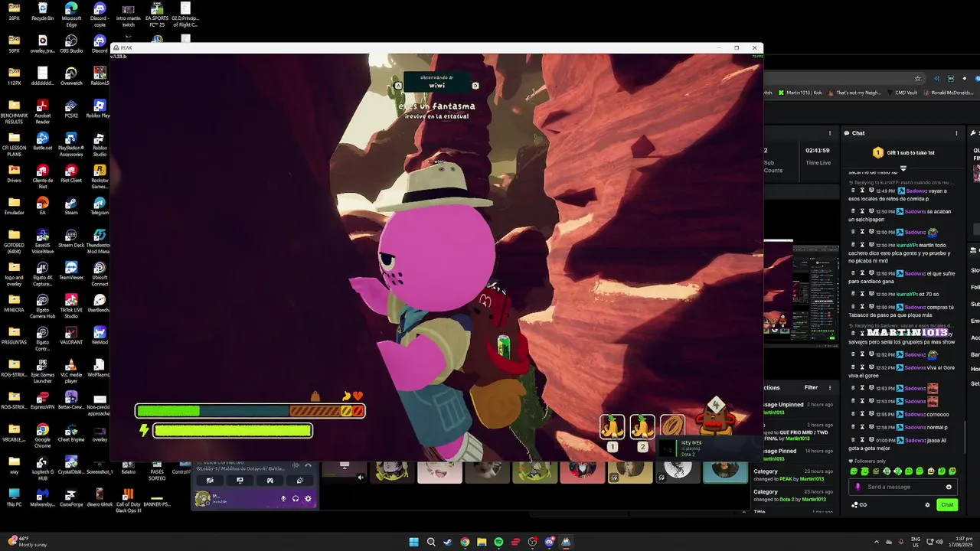The height and width of the screenshot is (551, 980).
Task: Open the weather widget on taskbar
Action: 26,542
